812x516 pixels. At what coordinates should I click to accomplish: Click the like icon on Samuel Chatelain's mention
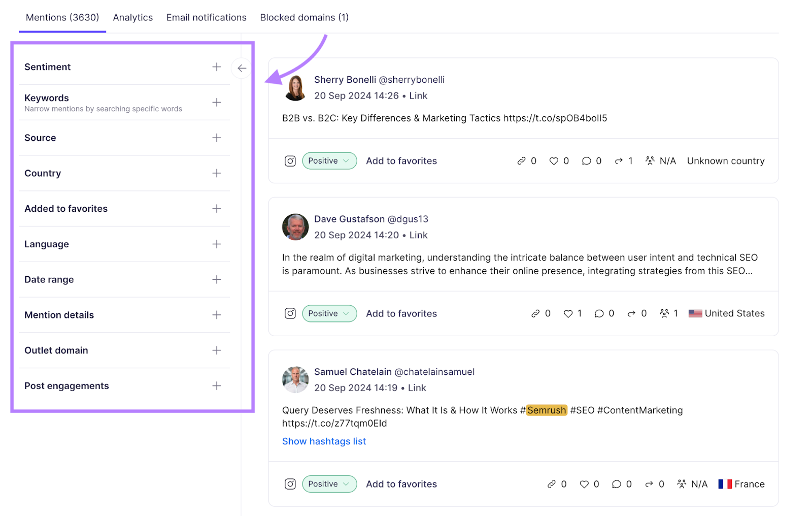tap(585, 483)
